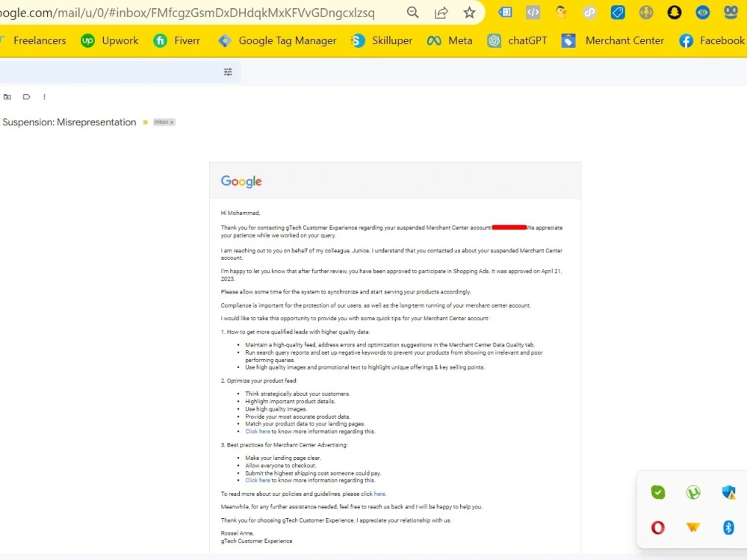Open the uTorrent tray icon
Image resolution: width=747 pixels, height=560 pixels.
[693, 492]
